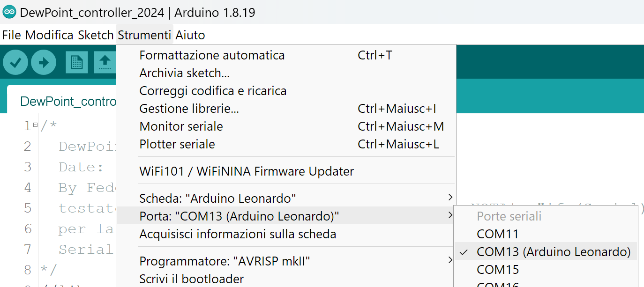Select checked COM13 (Arduino Leonardo) port
Screen dimensions: 644x287
553,252
